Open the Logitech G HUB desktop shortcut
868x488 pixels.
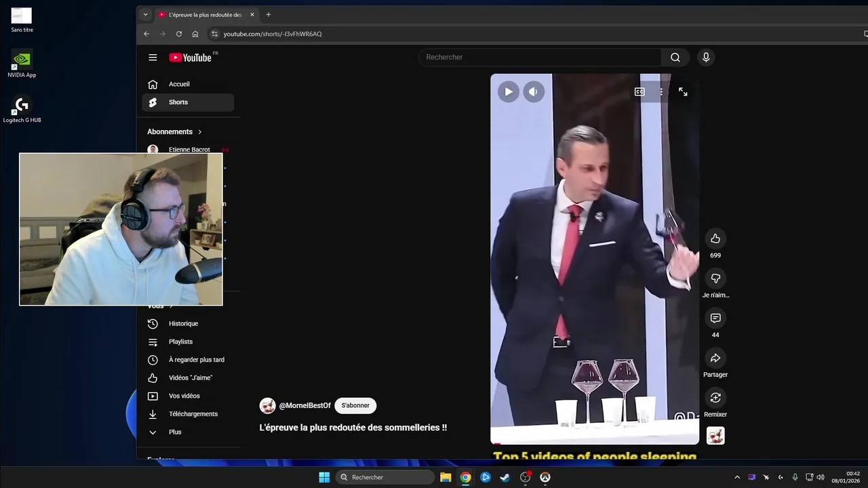pyautogui.click(x=22, y=110)
